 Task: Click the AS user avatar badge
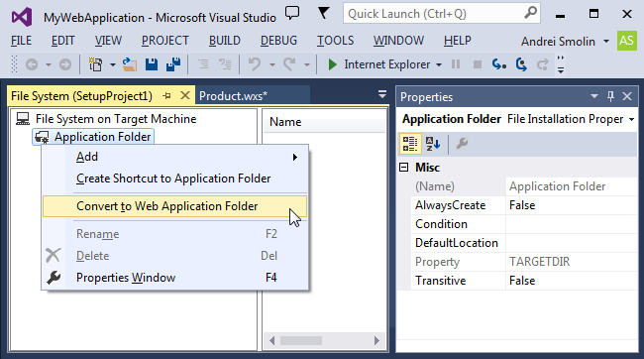coord(626,41)
